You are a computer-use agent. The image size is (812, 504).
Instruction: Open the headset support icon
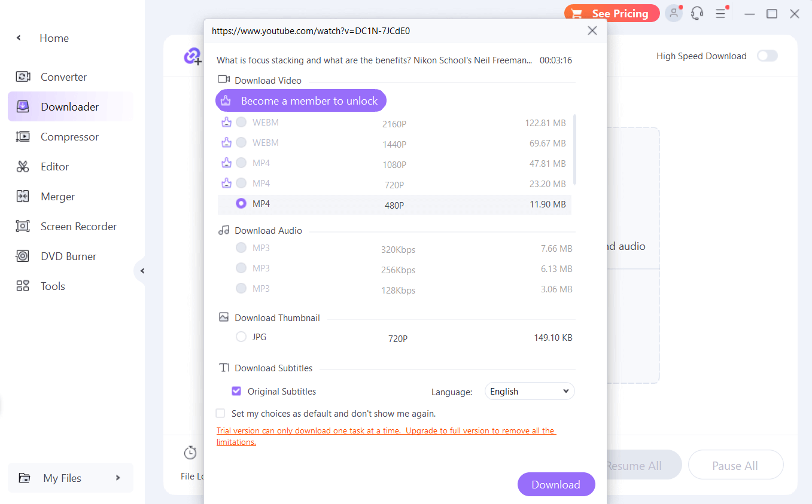point(697,13)
